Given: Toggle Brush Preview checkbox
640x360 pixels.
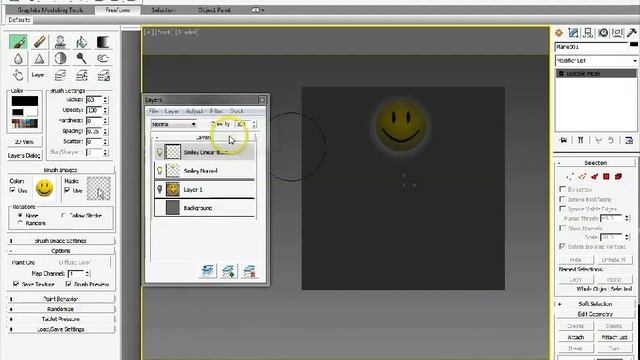Looking at the screenshot, I should pyautogui.click(x=69, y=284).
